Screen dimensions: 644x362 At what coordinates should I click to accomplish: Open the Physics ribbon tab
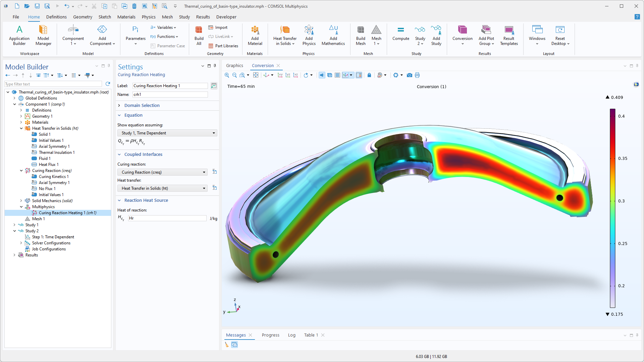click(148, 17)
